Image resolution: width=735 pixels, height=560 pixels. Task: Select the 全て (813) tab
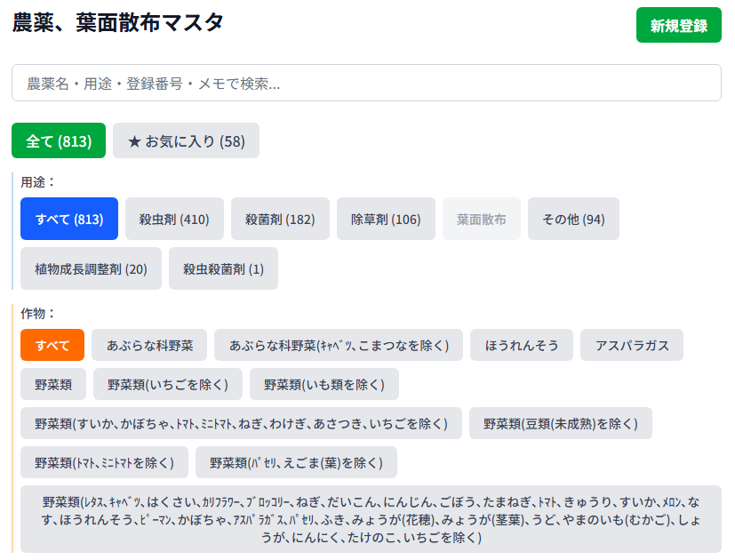click(x=59, y=140)
